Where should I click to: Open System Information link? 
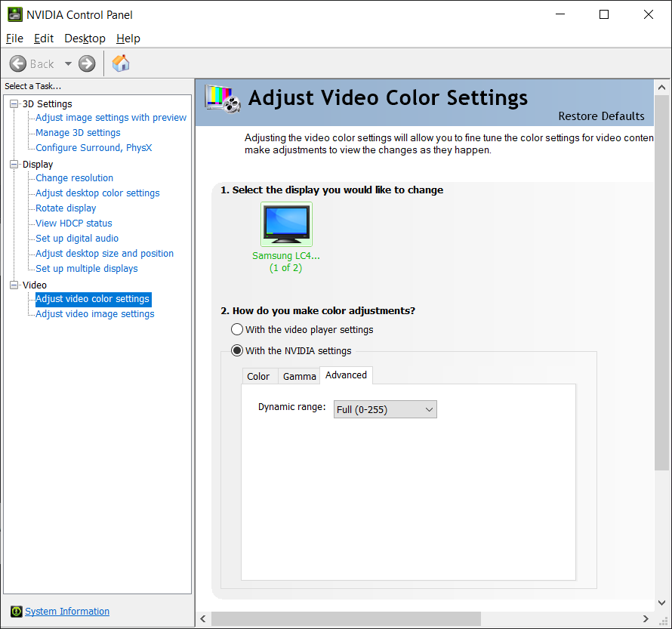pos(67,612)
